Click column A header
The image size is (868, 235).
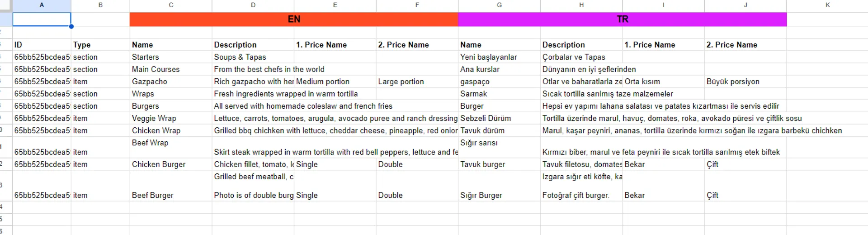pos(42,5)
